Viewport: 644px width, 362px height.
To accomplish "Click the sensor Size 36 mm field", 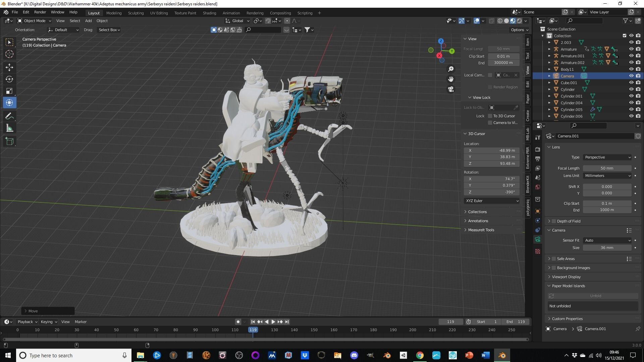I will coord(607,248).
